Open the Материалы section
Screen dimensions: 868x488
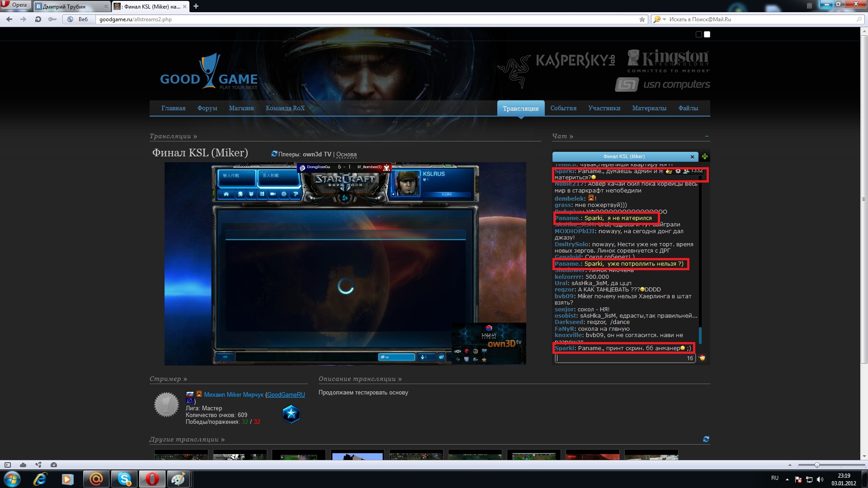pos(649,108)
